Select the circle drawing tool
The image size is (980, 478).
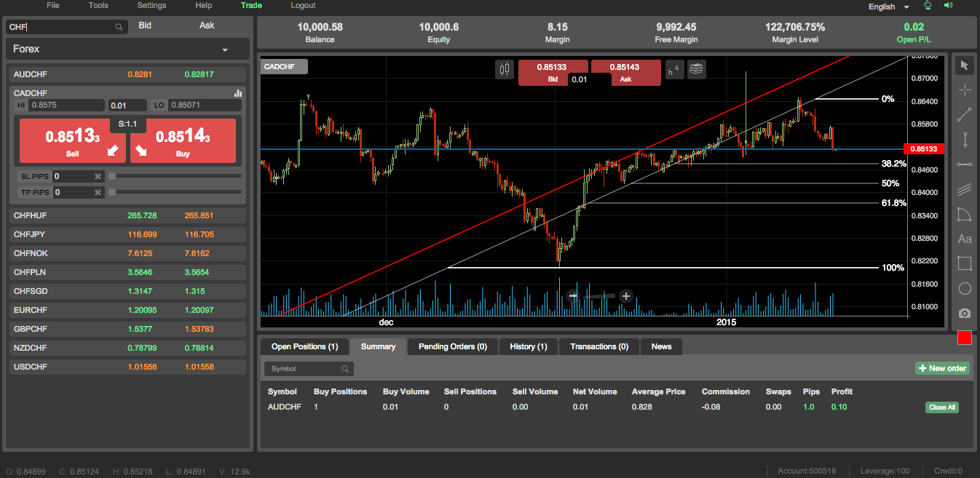click(965, 288)
